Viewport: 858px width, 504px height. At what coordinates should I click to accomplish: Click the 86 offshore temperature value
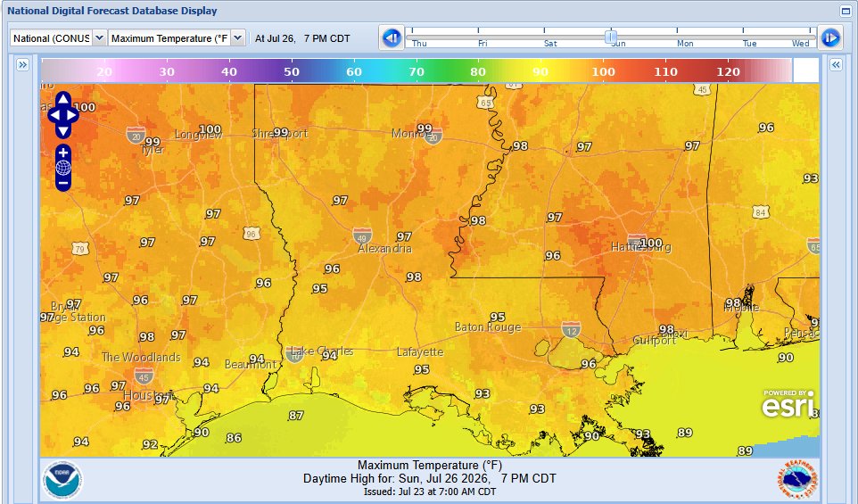(x=234, y=438)
